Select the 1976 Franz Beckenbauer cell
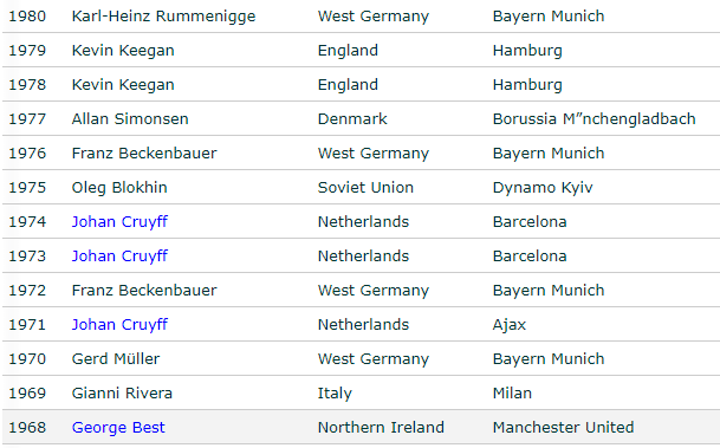This screenshot has width=720, height=448. [144, 154]
